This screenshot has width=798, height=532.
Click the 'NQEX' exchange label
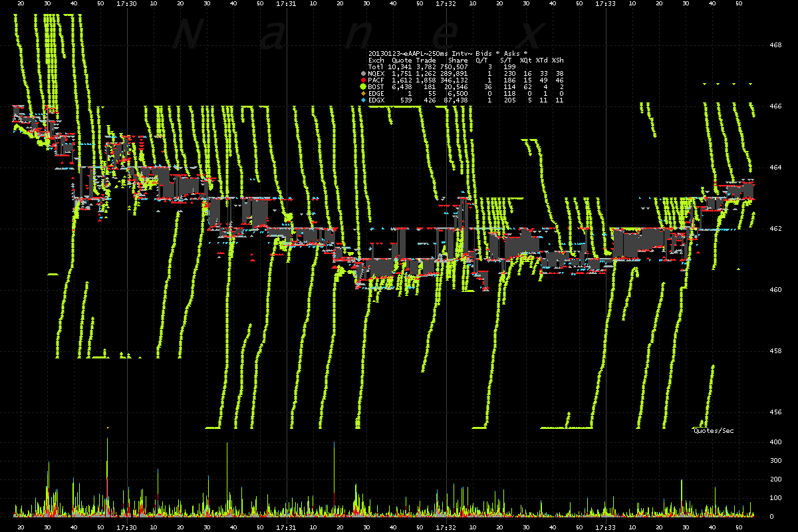pos(376,74)
